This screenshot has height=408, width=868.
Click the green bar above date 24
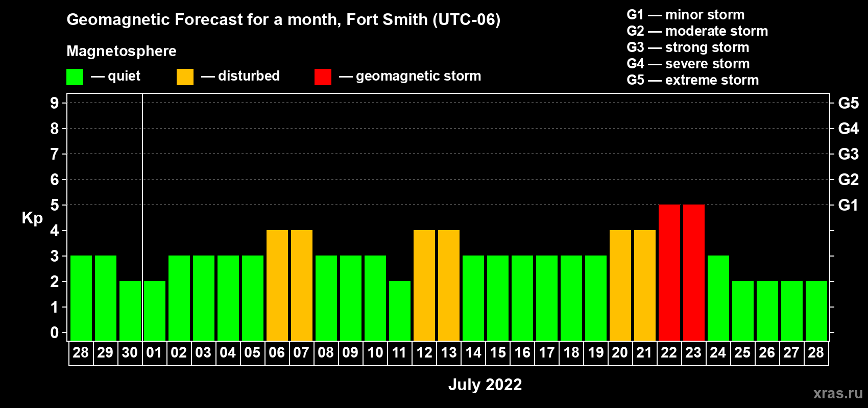coord(718,298)
